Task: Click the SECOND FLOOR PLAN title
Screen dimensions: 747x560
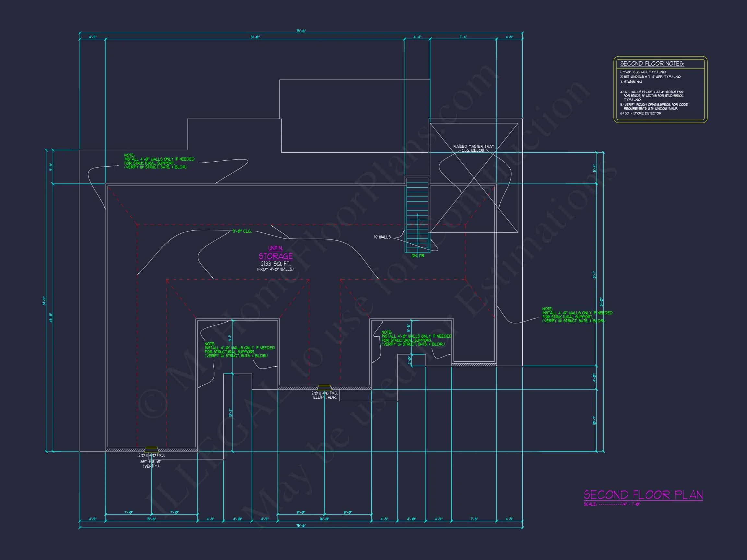Action: pos(643,495)
